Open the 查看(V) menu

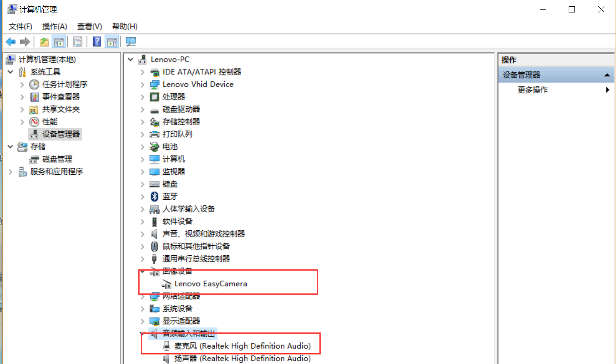(89, 26)
